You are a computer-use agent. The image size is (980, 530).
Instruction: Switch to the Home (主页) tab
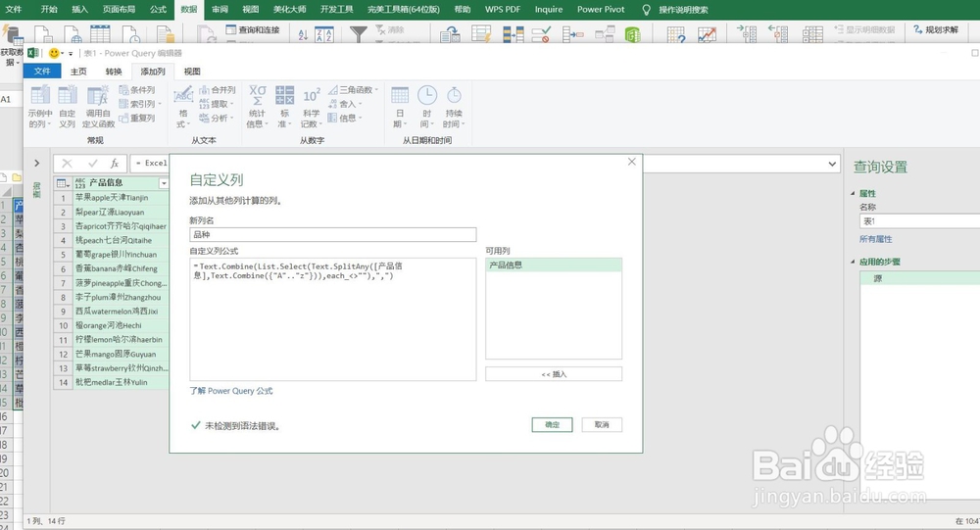tap(78, 72)
